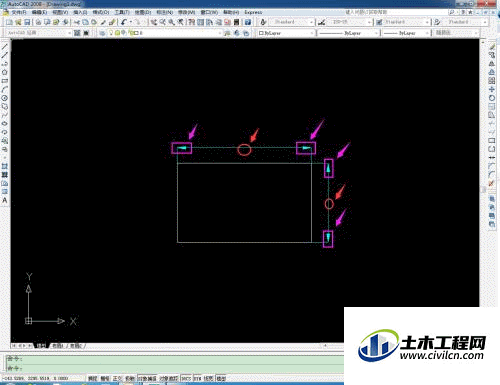Open the Express menu
This screenshot has width=500, height=385.
pos(253,12)
